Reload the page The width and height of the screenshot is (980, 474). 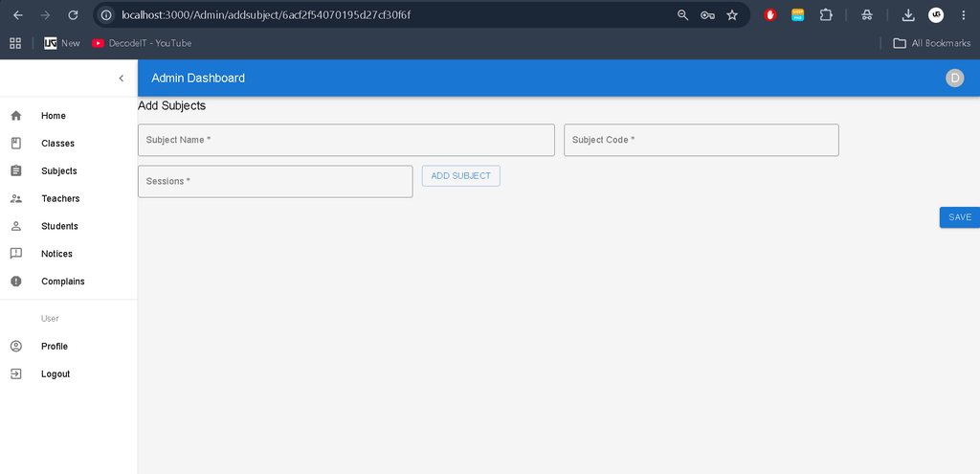pyautogui.click(x=73, y=15)
